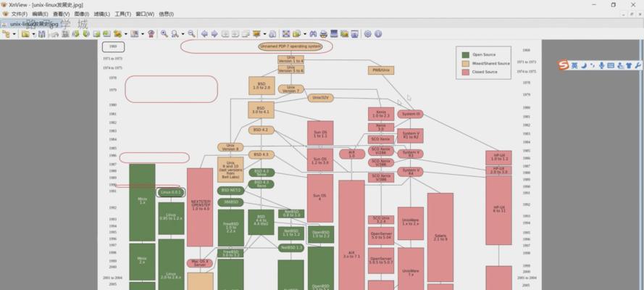Click Sogou microphone voice input icon

coord(601,65)
